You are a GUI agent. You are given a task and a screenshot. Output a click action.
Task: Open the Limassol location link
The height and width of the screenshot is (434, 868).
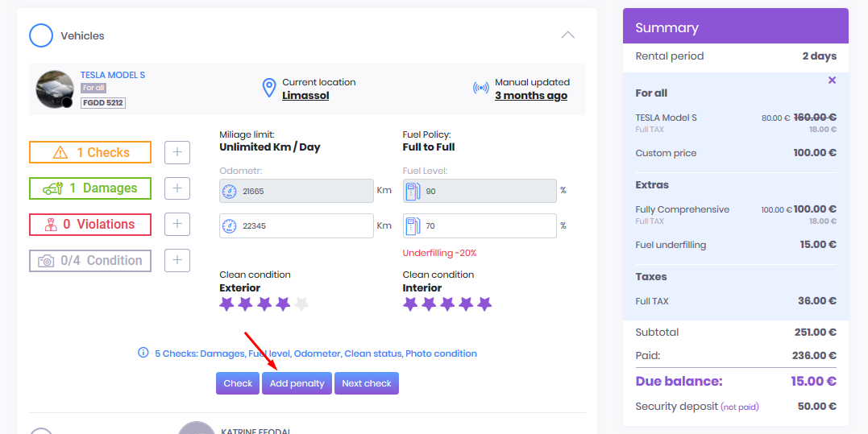click(305, 95)
